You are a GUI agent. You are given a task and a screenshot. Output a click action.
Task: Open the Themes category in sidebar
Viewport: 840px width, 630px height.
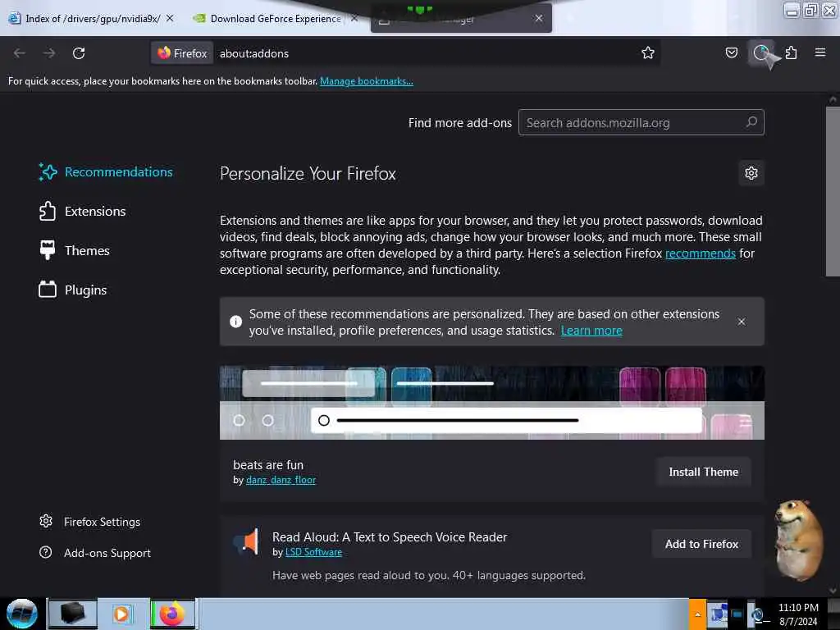pos(75,250)
